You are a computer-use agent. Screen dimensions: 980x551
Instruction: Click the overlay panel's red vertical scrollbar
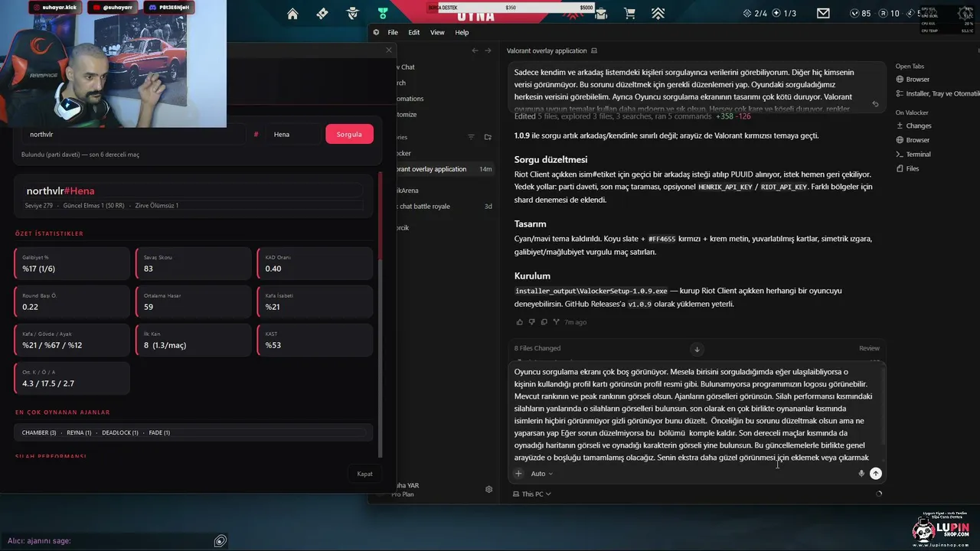coord(380,216)
